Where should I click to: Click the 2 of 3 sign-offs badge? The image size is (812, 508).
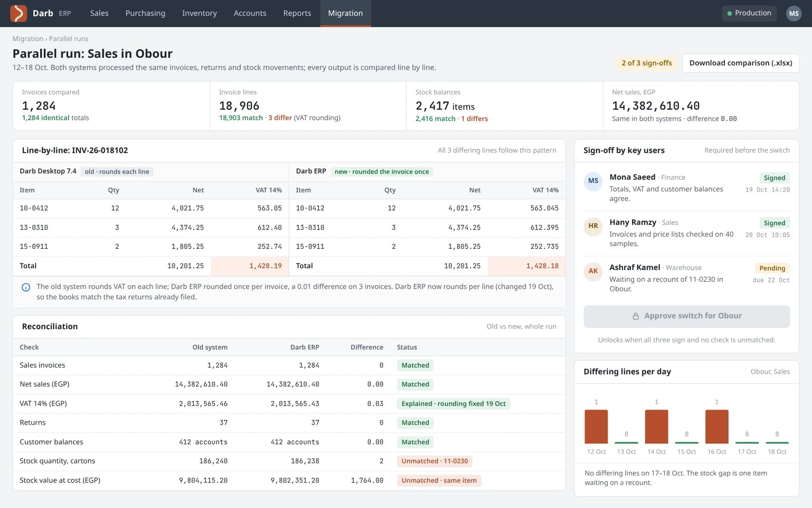point(646,63)
